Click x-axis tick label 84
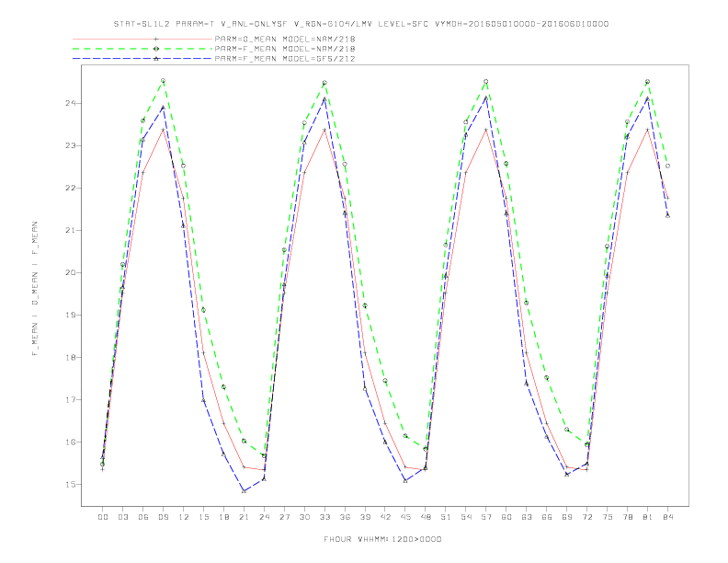728x563 pixels. [x=667, y=517]
